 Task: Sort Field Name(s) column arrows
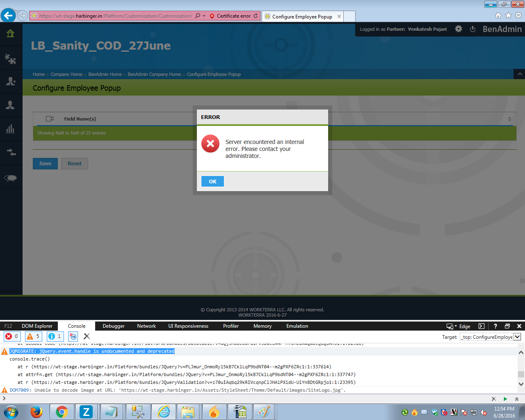509,119
